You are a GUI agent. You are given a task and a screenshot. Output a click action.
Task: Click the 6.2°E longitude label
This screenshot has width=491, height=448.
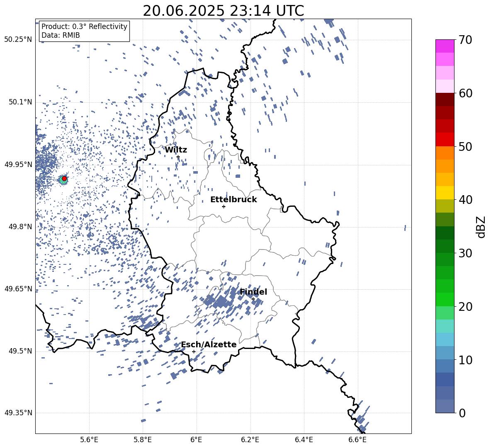pos(250,440)
